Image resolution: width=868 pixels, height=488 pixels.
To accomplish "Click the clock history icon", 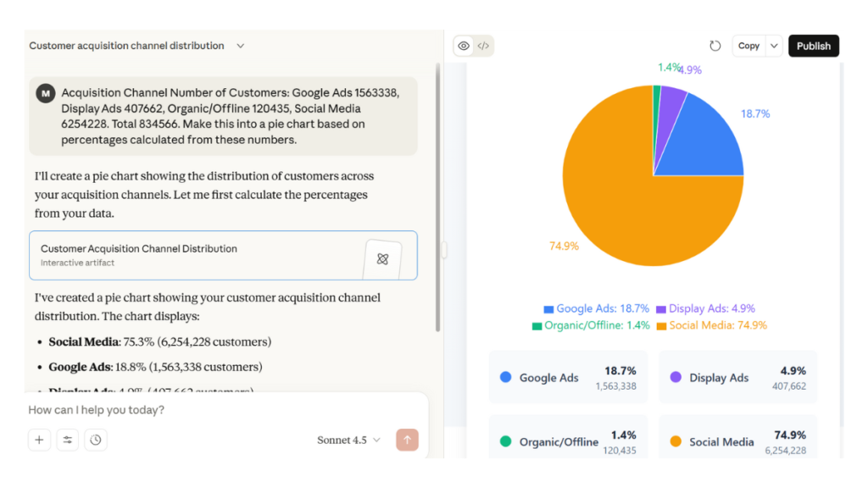I will click(96, 440).
